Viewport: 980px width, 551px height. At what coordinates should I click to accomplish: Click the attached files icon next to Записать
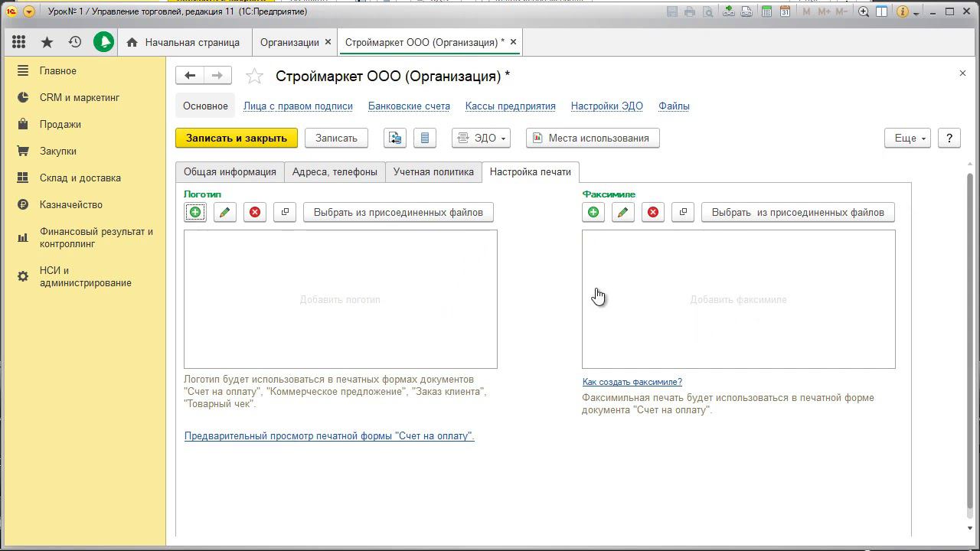[x=395, y=138]
